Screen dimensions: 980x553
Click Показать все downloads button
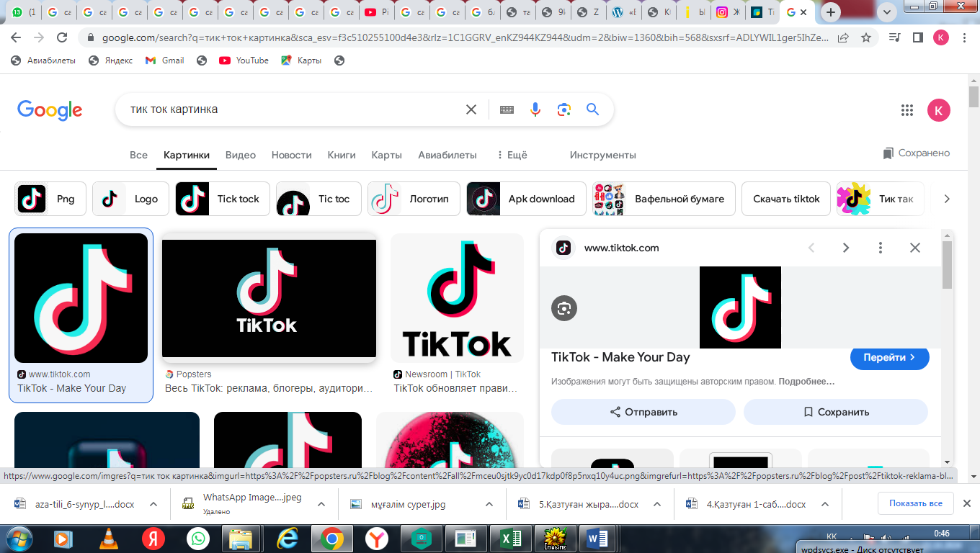pos(915,503)
